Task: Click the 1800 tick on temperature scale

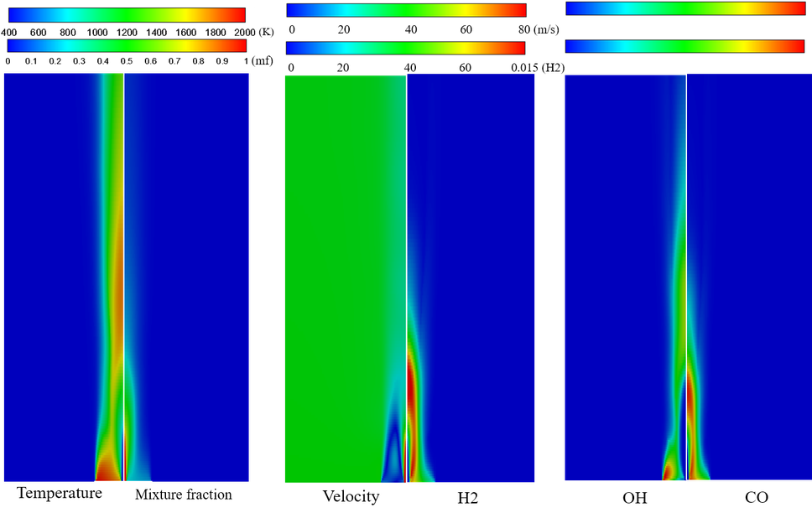Action: click(x=216, y=32)
